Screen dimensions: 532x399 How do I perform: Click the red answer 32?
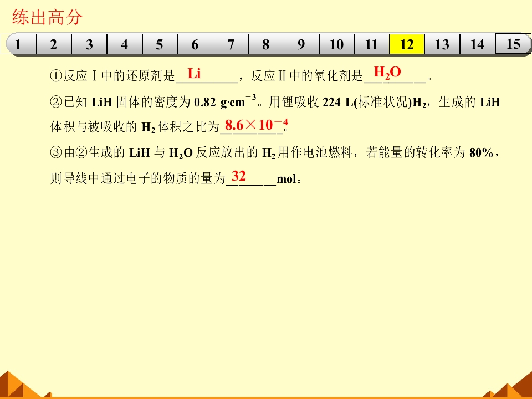238,176
